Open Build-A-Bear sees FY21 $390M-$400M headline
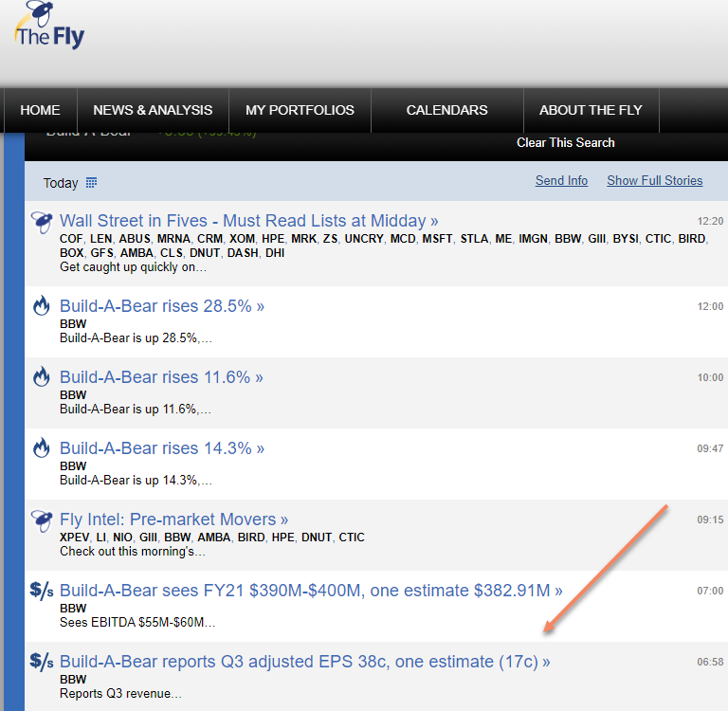Screen dimensions: 728x711 (311, 591)
